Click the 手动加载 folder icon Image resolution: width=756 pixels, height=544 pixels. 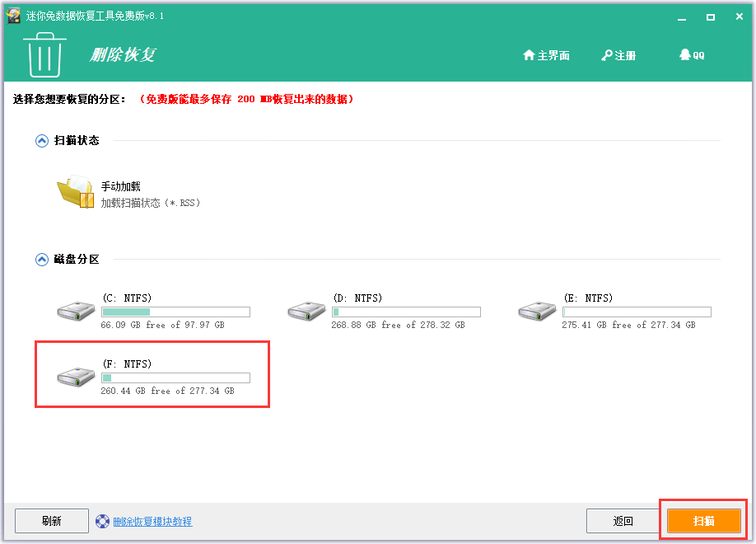[x=76, y=191]
